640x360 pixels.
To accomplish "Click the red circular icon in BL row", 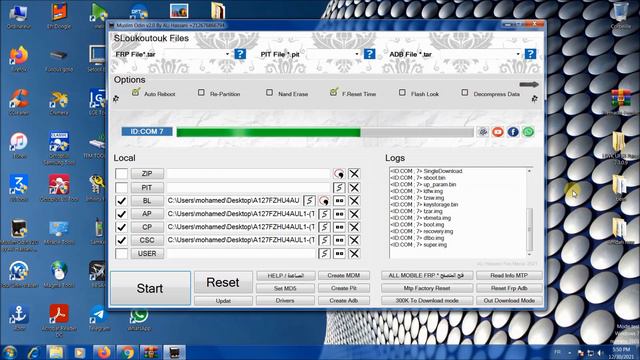I will tap(324, 201).
